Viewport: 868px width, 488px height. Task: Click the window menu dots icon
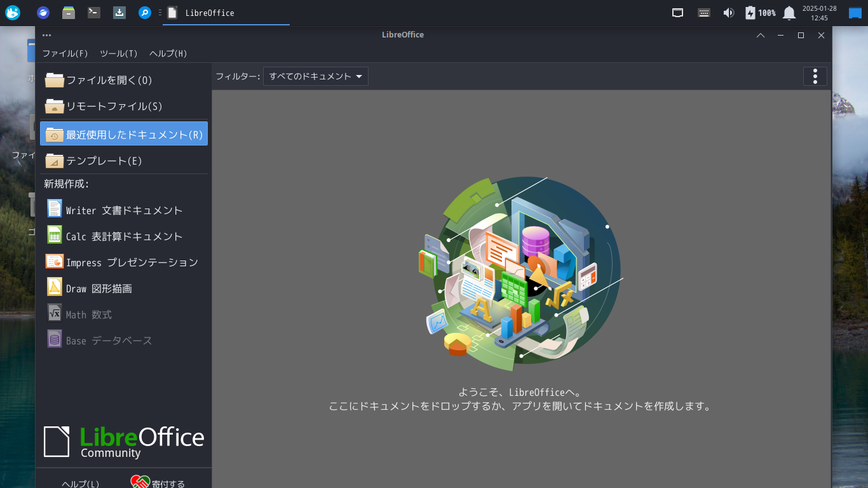pyautogui.click(x=46, y=35)
